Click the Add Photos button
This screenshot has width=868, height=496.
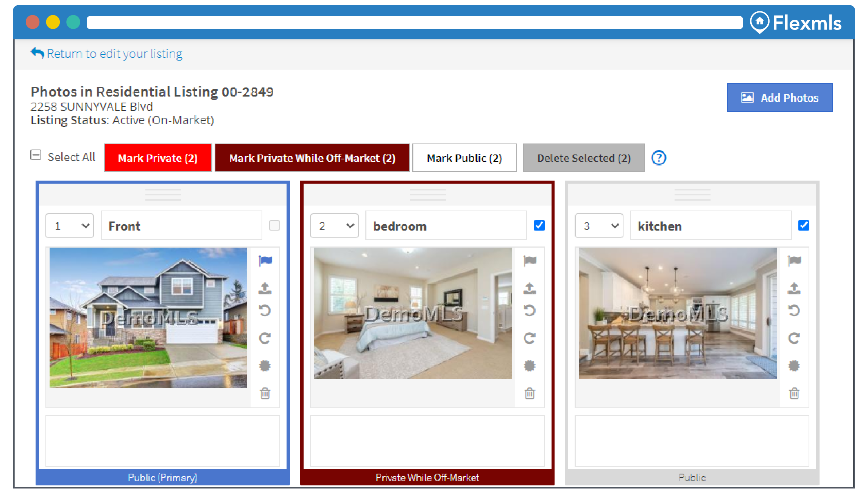pyautogui.click(x=780, y=98)
